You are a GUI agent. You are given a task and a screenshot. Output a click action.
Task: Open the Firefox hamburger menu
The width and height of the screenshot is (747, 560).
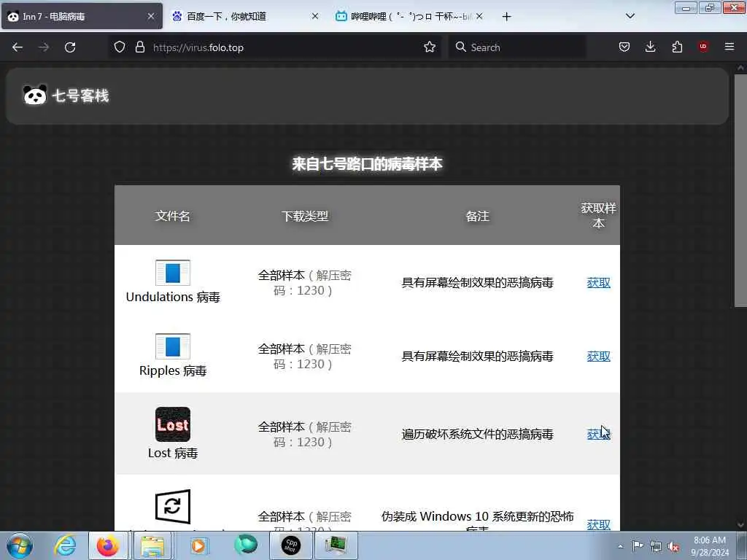(729, 47)
